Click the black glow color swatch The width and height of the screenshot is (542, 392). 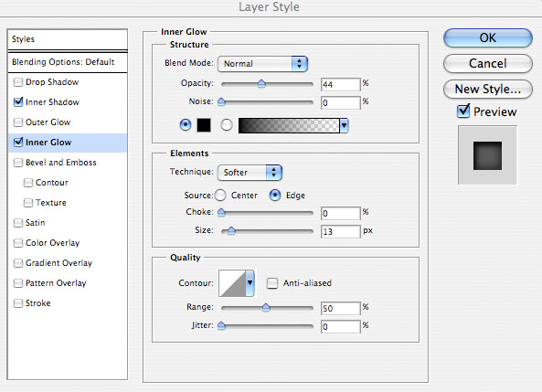pyautogui.click(x=204, y=125)
